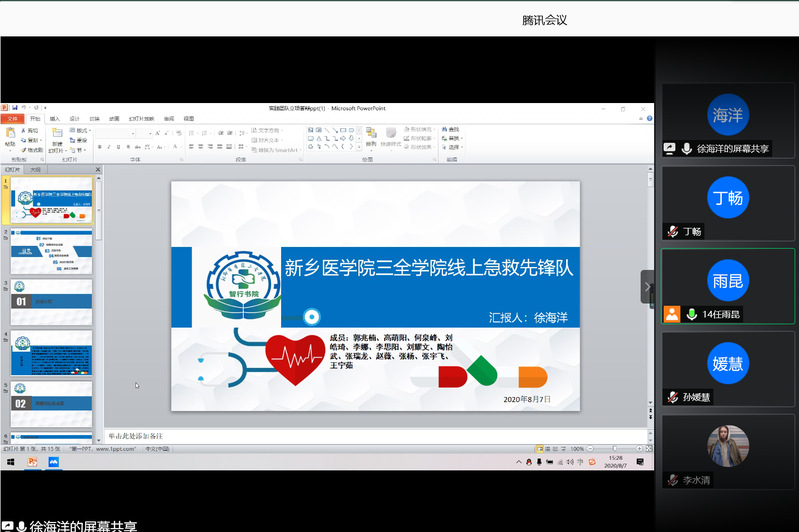Select the 02 section slide thumbnail
This screenshot has height=532, width=799.
tap(51, 402)
